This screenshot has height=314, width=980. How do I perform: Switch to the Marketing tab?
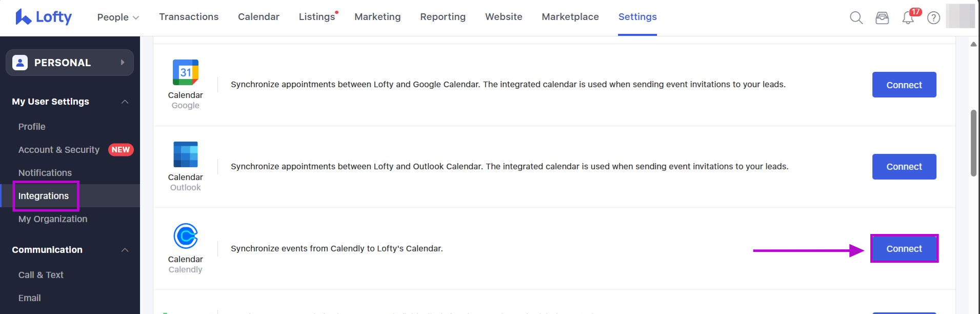(377, 17)
